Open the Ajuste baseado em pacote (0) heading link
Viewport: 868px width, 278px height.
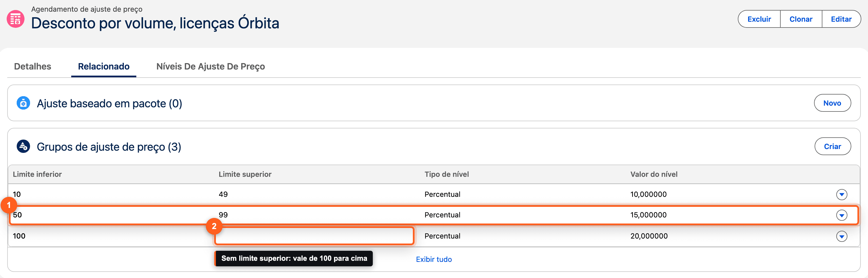(110, 103)
